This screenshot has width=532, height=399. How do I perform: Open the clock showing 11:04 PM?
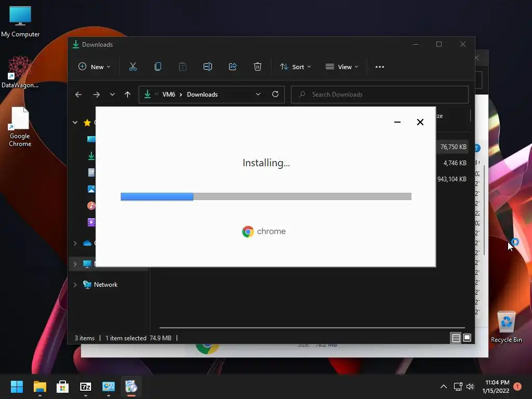pos(496,387)
